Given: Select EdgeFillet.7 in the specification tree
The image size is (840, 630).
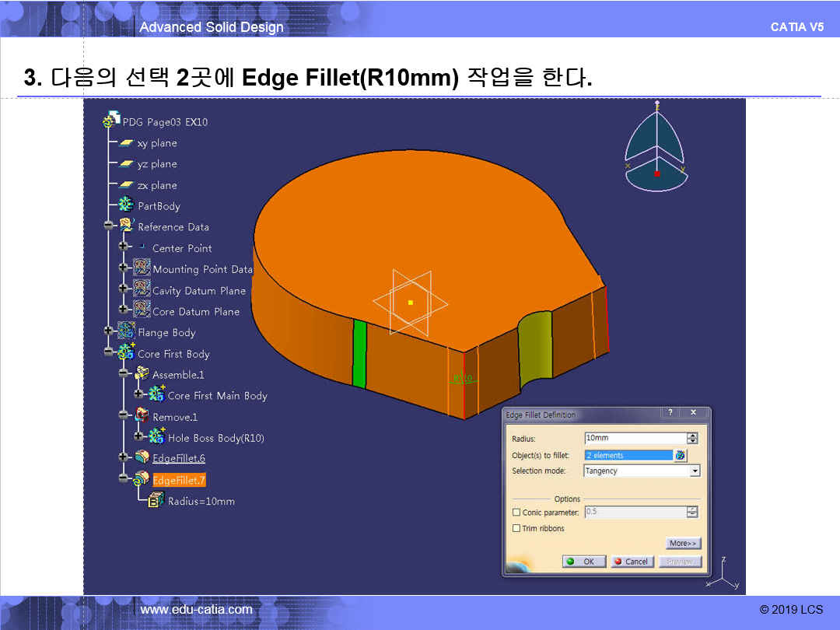Looking at the screenshot, I should pyautogui.click(x=179, y=480).
